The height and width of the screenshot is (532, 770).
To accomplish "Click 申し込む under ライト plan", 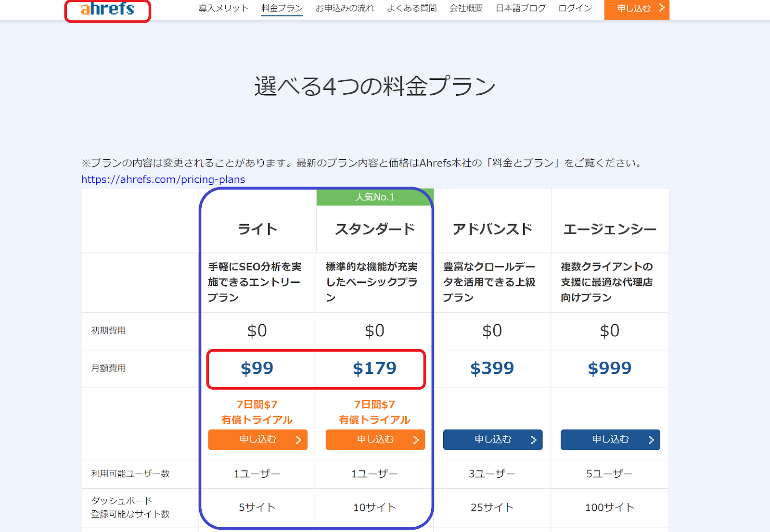I will click(258, 440).
